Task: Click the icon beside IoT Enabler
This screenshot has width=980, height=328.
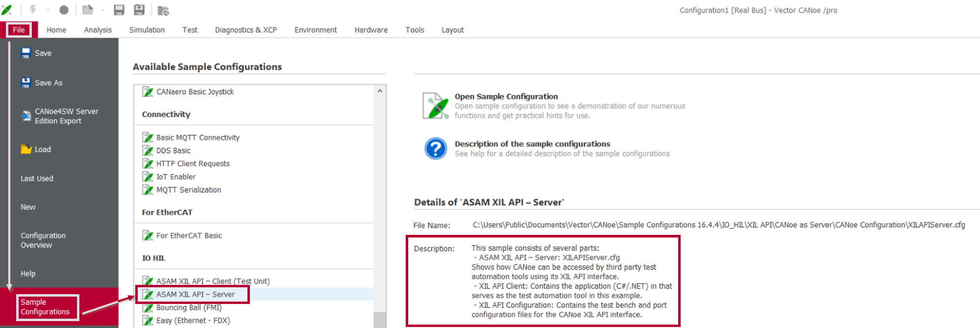Action: [x=148, y=177]
